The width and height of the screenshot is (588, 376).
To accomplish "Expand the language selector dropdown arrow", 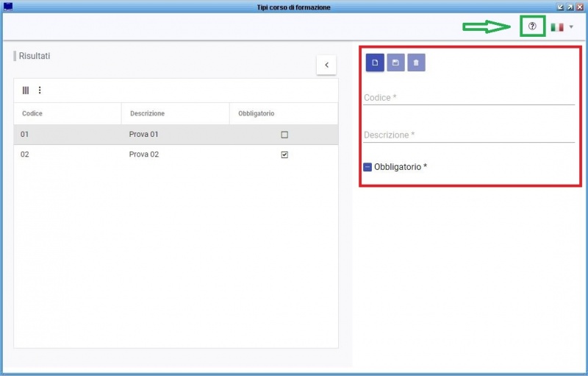I will (x=571, y=27).
